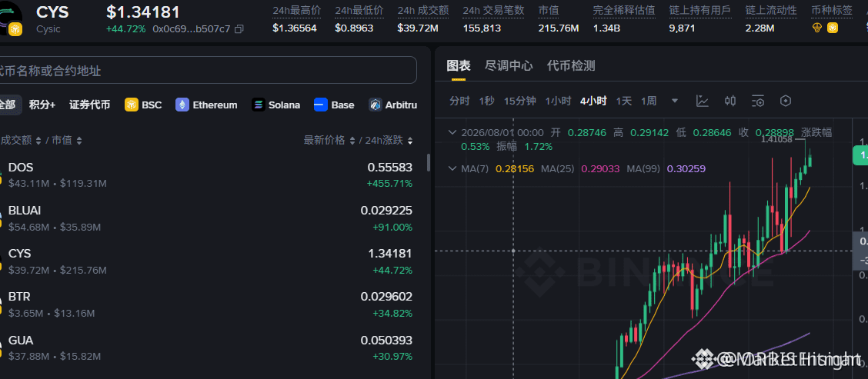868x379 pixels.
Task: Click the 24h 成交额 label
Action: coord(423,11)
